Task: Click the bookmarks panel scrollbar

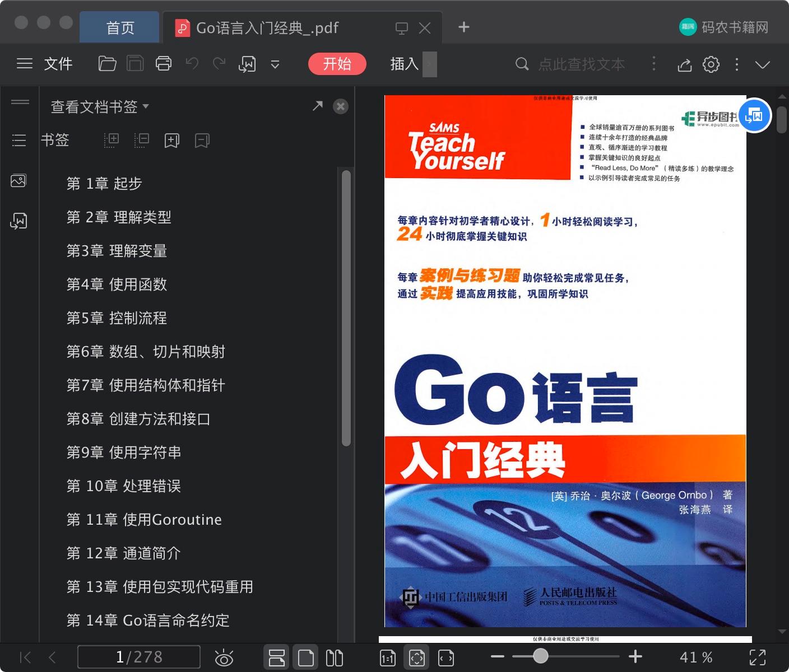Action: pos(346,308)
